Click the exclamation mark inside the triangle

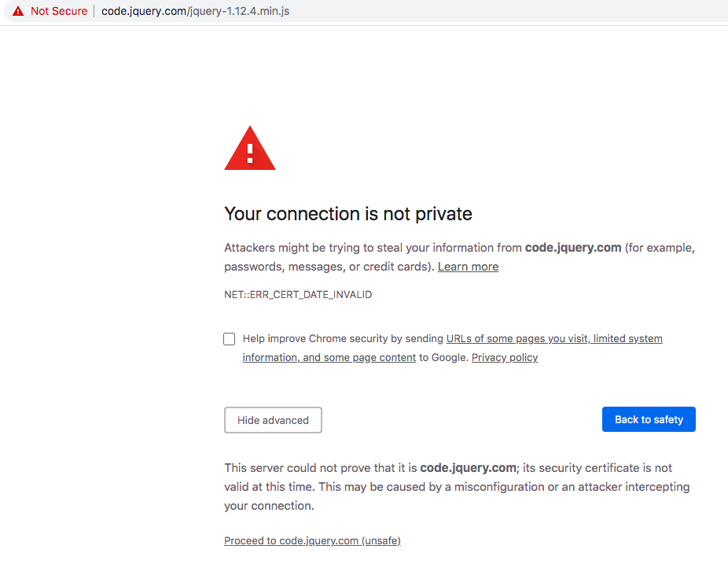coord(249,152)
